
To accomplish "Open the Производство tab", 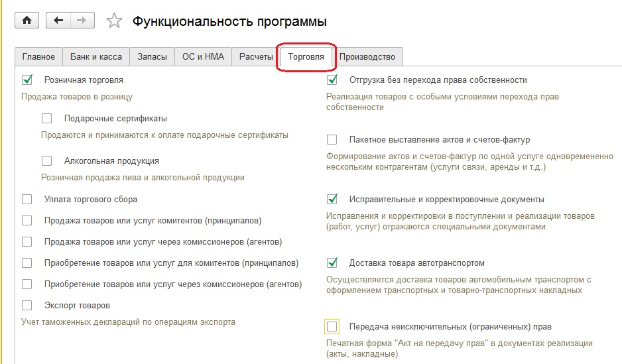I will click(x=367, y=57).
